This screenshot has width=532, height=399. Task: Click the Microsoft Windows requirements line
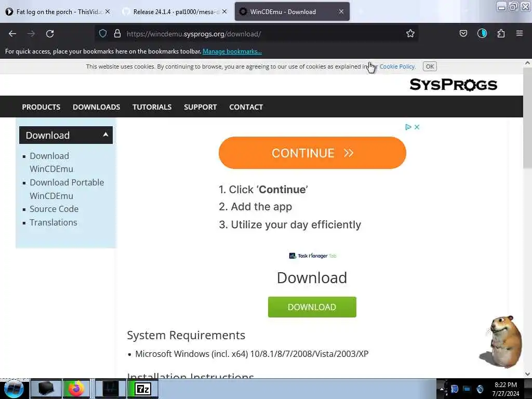[x=252, y=354]
